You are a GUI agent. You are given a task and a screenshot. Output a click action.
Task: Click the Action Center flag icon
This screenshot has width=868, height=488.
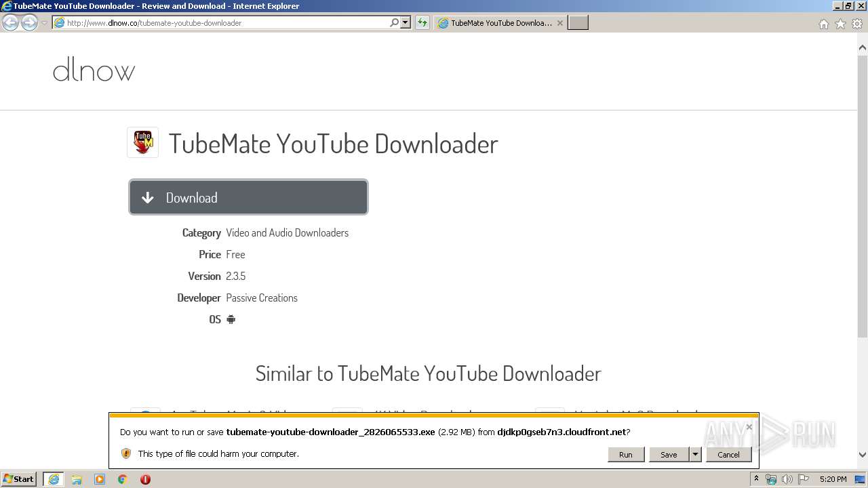[x=803, y=479]
